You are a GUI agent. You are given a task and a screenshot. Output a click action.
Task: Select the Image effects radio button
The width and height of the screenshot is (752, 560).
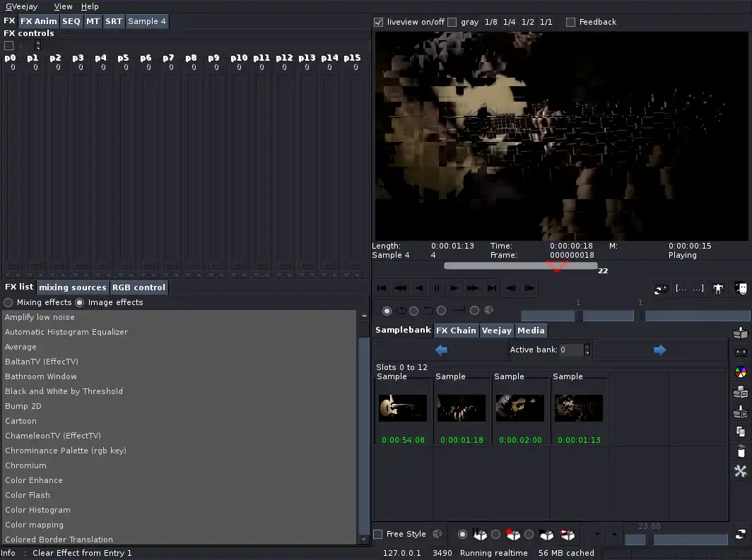click(80, 302)
